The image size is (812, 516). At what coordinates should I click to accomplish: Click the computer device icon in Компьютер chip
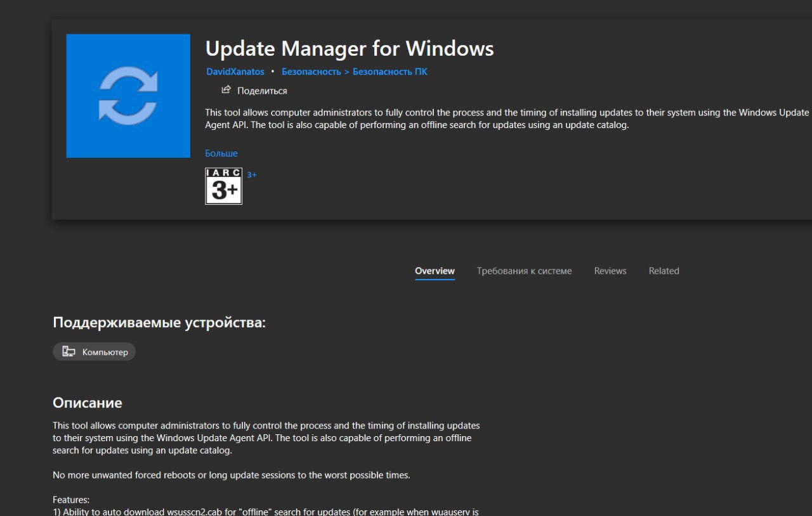[x=69, y=352]
